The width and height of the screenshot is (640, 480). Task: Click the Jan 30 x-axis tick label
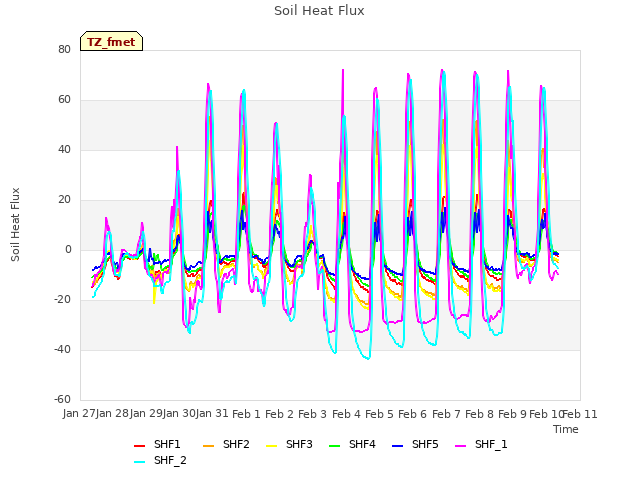[179, 414]
